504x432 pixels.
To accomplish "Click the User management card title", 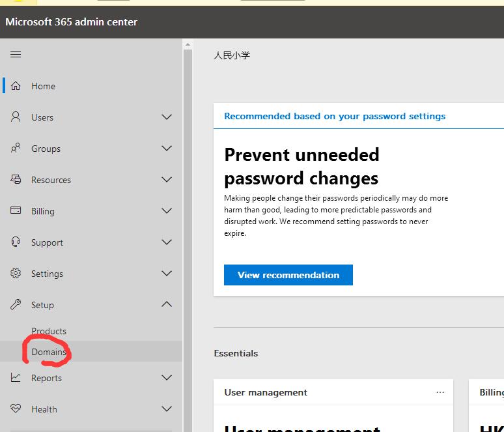I will tap(266, 392).
